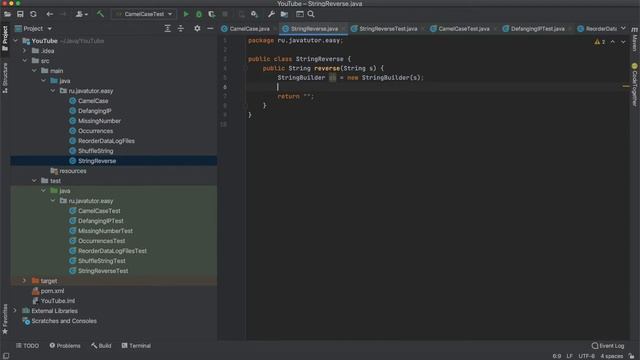Switch to the ReorderData tab
The image size is (640, 360).
pos(597,29)
